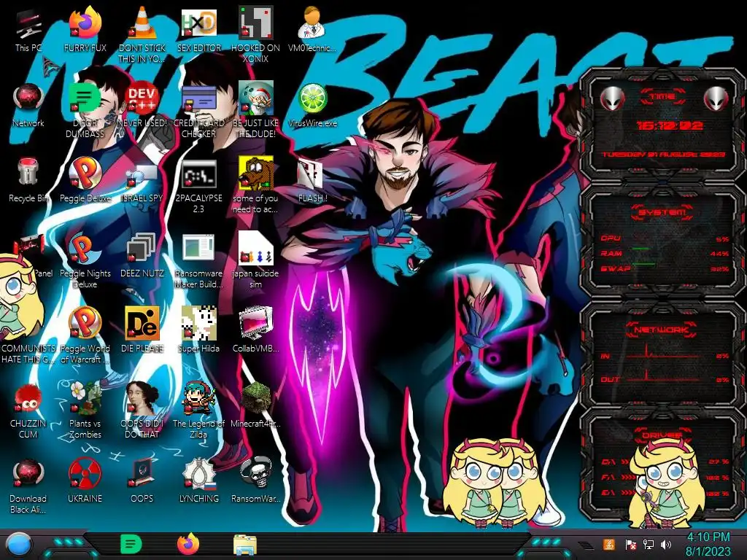Click the SWAP usage row in SYSTEM widget
This screenshot has height=560, width=747.
coord(665,268)
